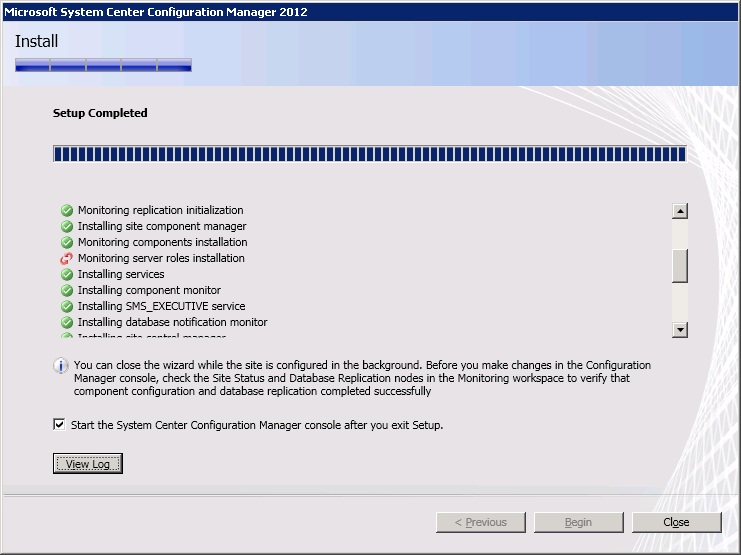Click the scrollbar thumb of the task list
Image resolution: width=741 pixels, height=555 pixels.
click(x=680, y=266)
